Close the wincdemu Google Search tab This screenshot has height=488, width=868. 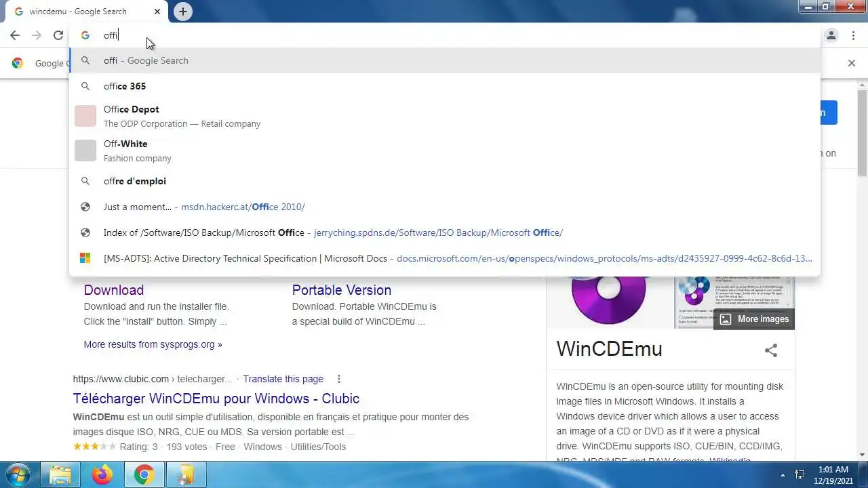(157, 12)
